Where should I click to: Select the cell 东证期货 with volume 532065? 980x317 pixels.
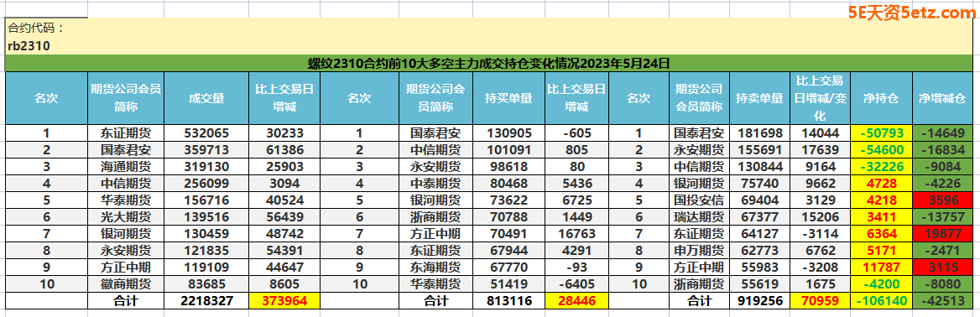pyautogui.click(x=126, y=133)
